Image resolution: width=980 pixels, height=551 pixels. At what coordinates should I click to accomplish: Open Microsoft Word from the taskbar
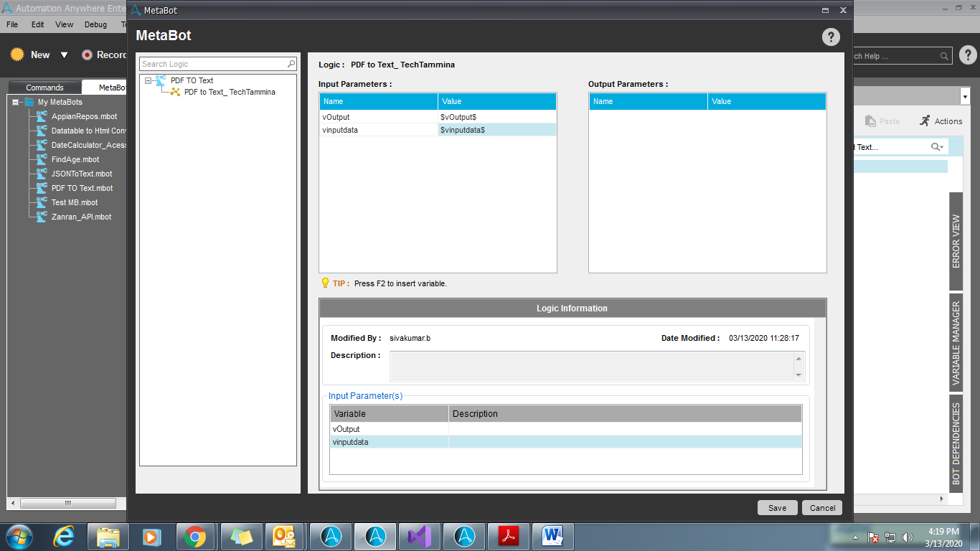click(x=552, y=536)
